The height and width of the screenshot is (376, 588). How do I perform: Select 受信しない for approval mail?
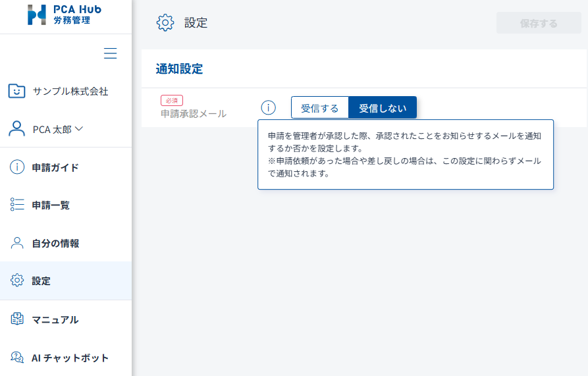tap(383, 108)
